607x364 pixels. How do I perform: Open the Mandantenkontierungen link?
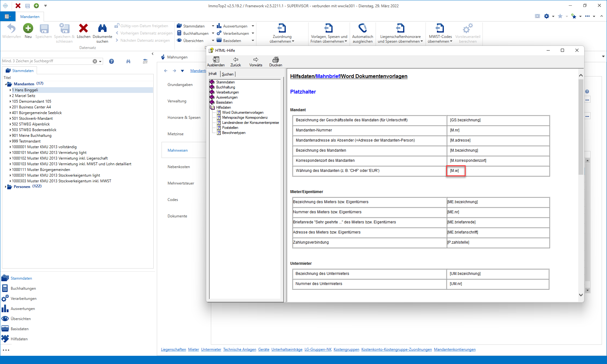tap(455, 349)
